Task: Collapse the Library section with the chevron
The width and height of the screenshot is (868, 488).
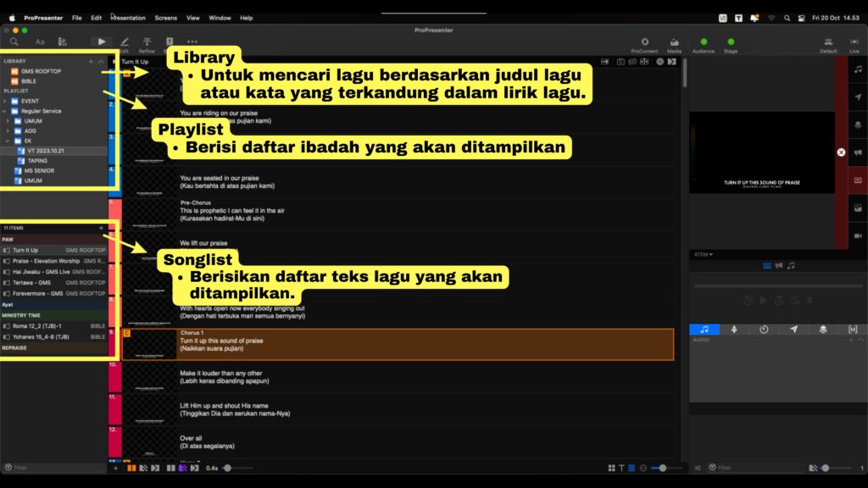Action: point(100,61)
